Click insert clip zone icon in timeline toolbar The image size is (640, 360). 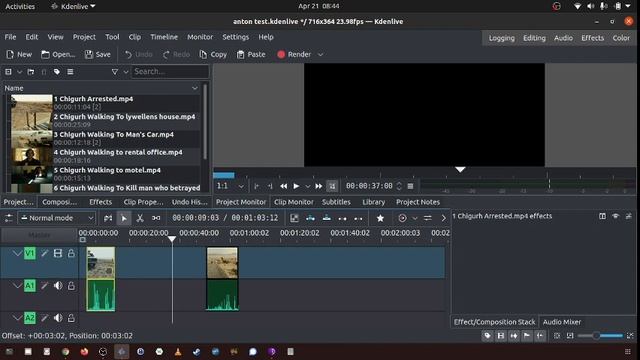(x=310, y=218)
